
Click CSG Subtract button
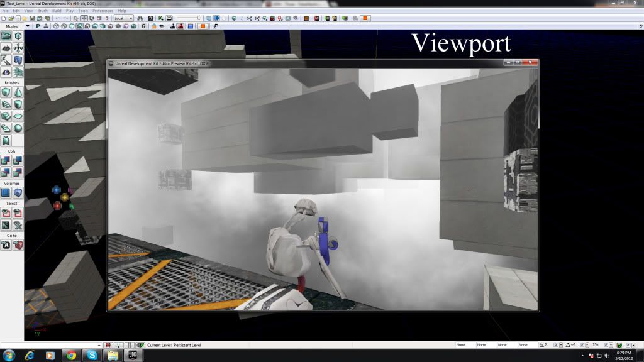pyautogui.click(x=18, y=160)
